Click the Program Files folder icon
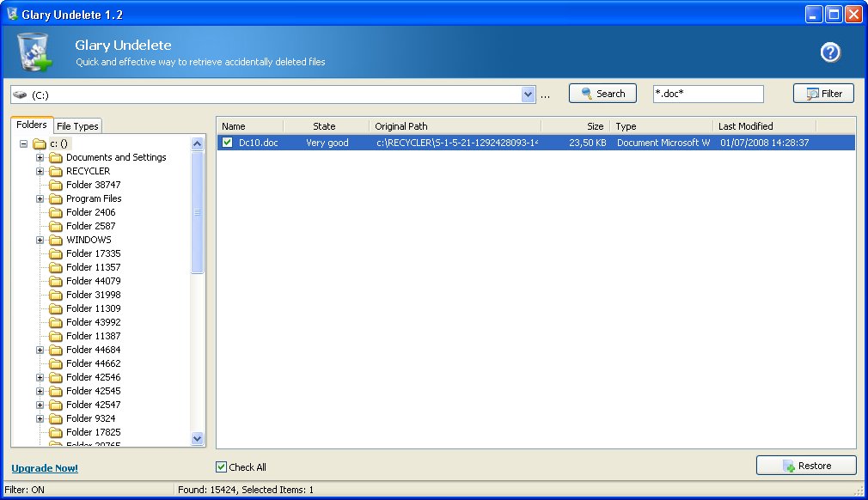The image size is (868, 500). tap(55, 198)
